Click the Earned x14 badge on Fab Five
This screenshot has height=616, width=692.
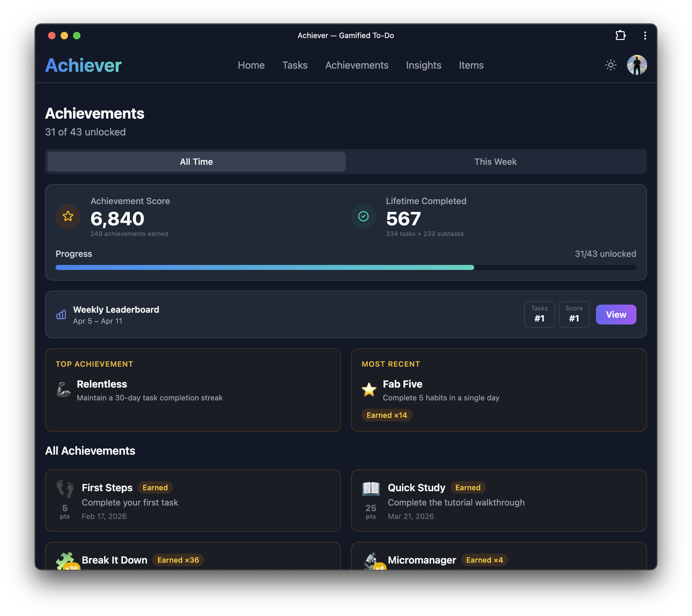(387, 415)
